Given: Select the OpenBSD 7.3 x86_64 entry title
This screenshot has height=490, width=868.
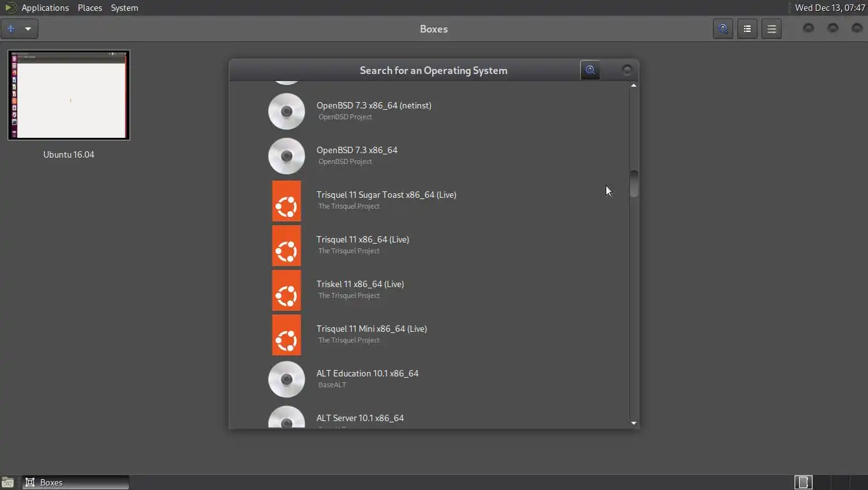Looking at the screenshot, I should [x=357, y=150].
